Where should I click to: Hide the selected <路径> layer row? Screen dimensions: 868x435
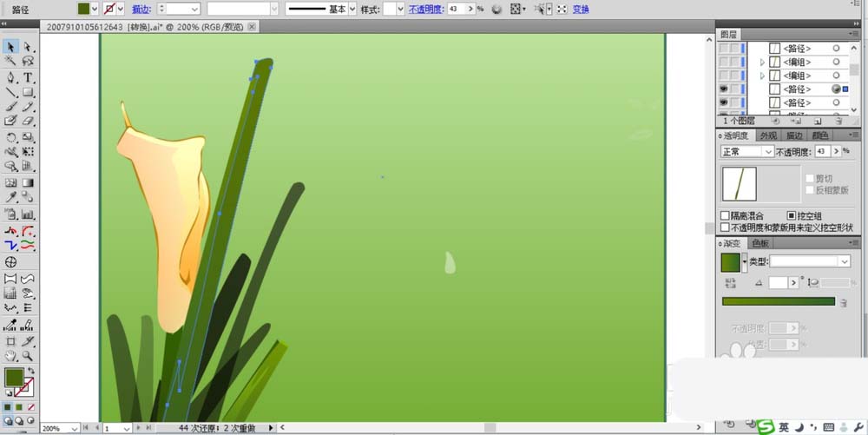(724, 89)
